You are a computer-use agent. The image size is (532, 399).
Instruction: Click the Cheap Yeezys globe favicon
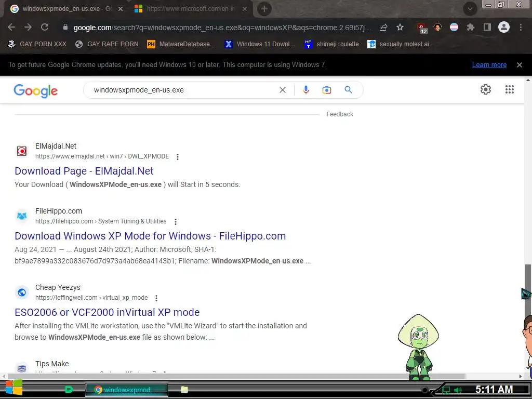pos(22,292)
